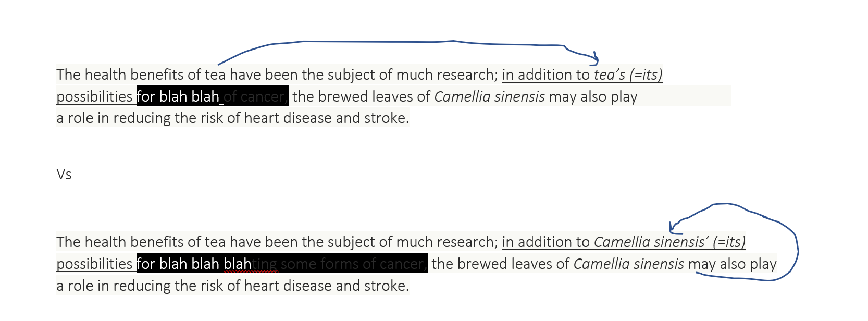Click the italic "tea's (=its)" text
This screenshot has height=321, width=868.
tap(628, 75)
